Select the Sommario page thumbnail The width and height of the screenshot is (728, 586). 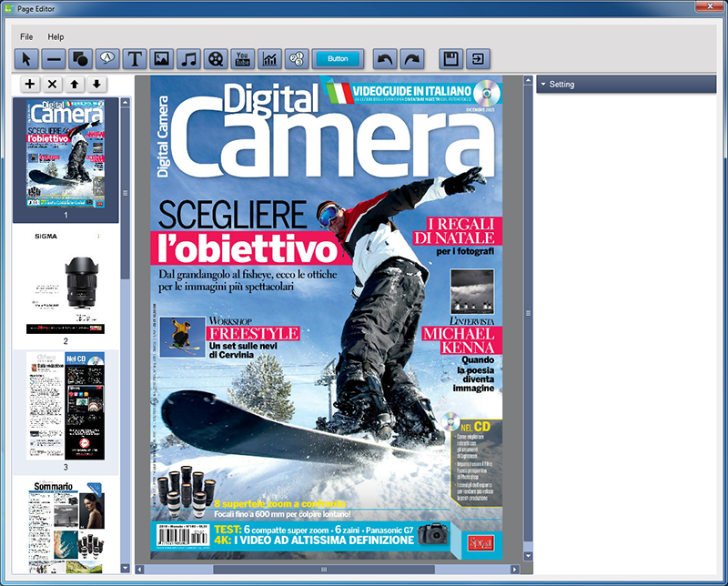66,527
